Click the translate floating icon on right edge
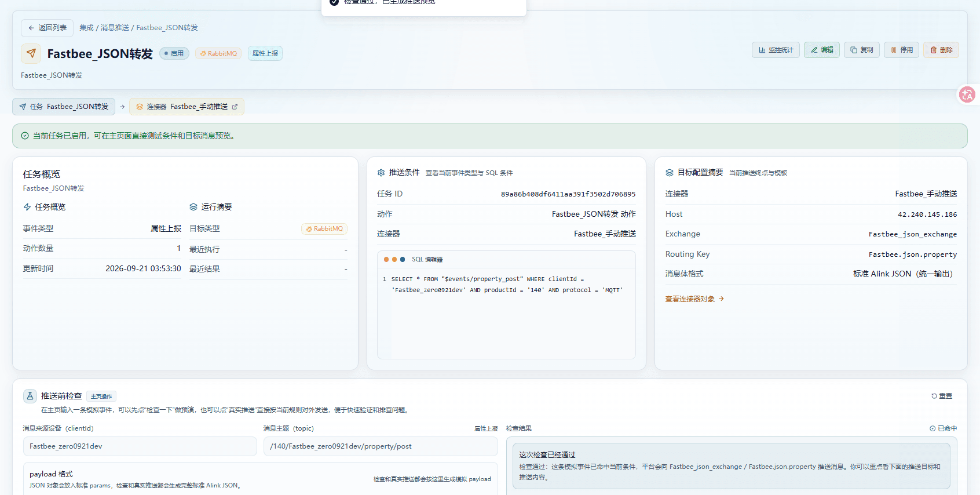 click(967, 94)
